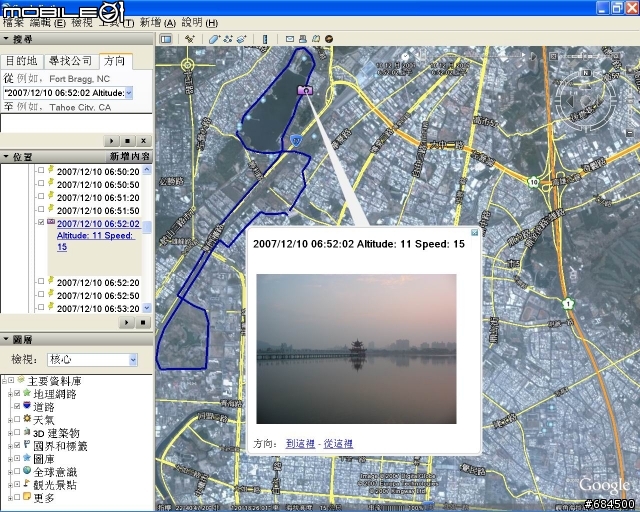
Task: Click the camera icon beside 06:52:02 entry
Action: (x=51, y=222)
